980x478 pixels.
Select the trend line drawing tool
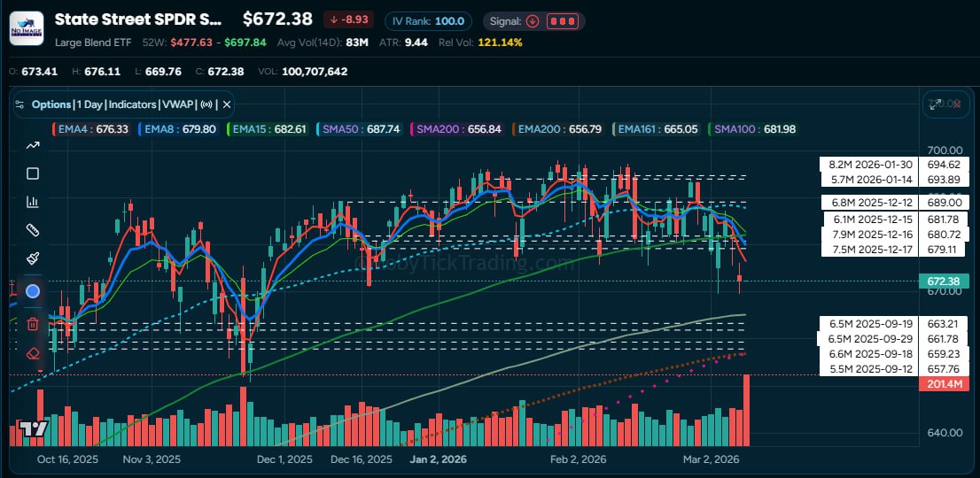tap(33, 145)
